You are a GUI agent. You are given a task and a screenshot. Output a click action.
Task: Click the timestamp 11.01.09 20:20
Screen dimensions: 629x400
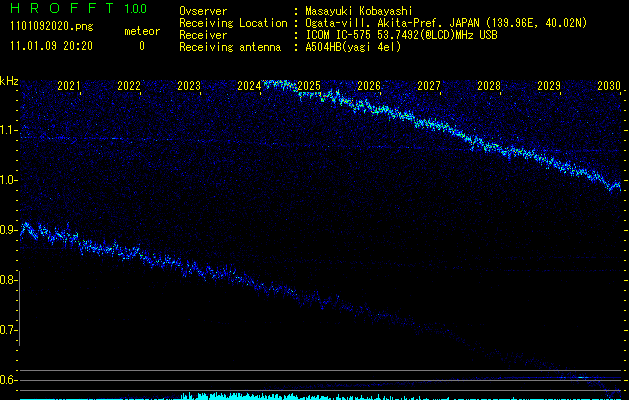51,46
